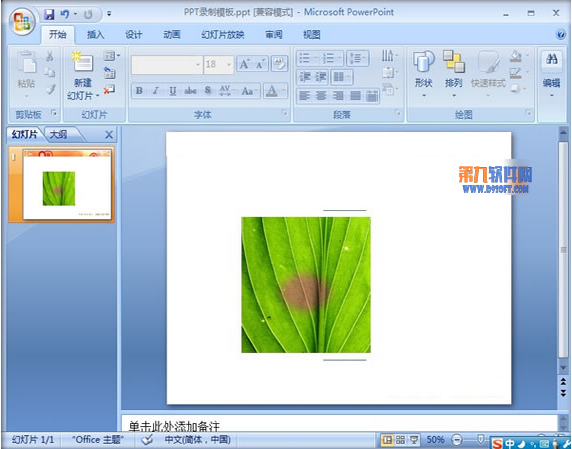The width and height of the screenshot is (572, 449).
Task: Click the Copy icon
Action: (x=50, y=72)
